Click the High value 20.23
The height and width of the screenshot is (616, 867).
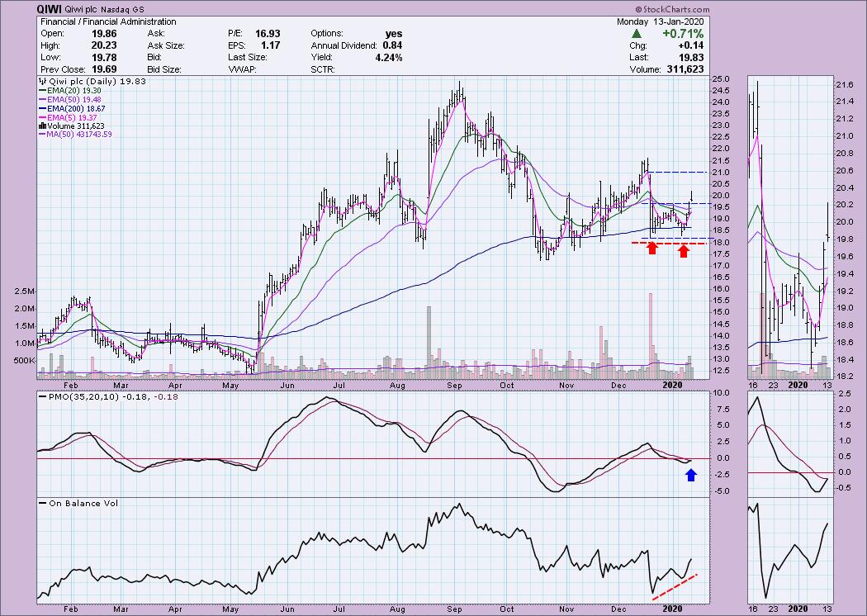click(x=104, y=45)
